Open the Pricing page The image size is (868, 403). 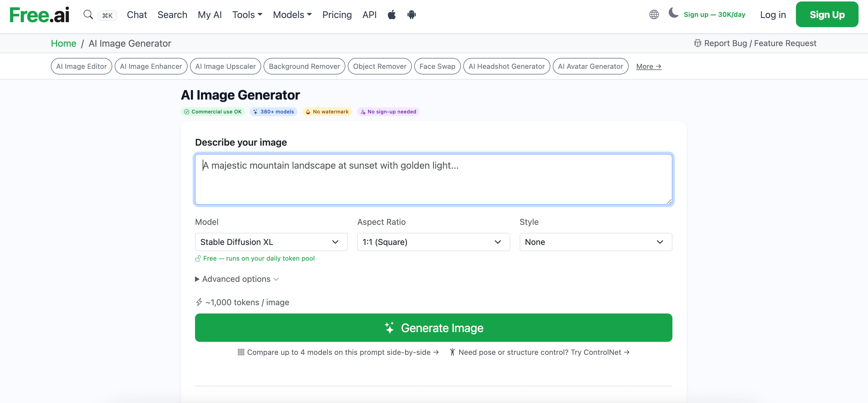337,14
